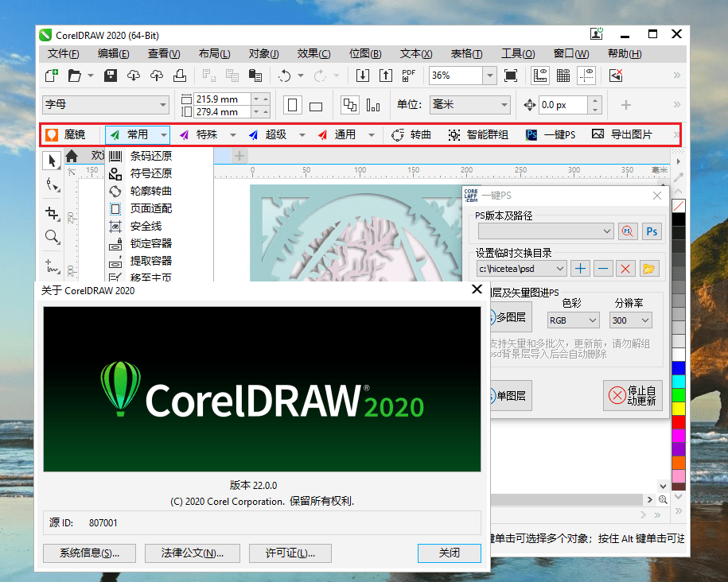Add temp directory with plus button
Screen dimensions: 728x582
(580, 268)
